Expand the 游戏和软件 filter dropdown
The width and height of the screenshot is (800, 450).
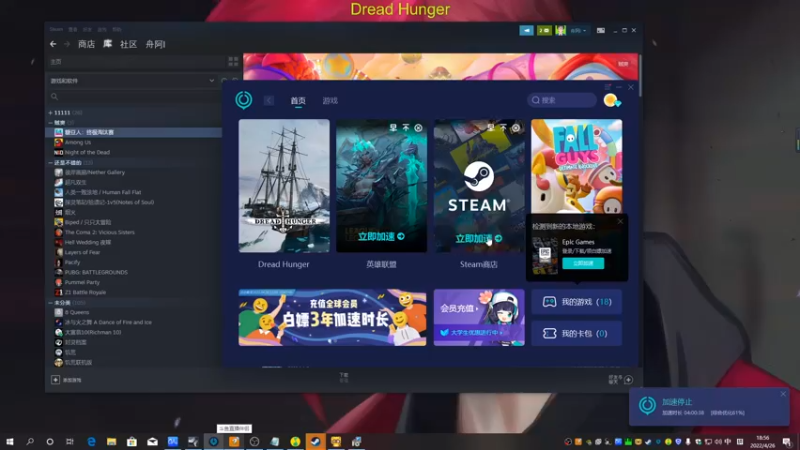(211, 81)
